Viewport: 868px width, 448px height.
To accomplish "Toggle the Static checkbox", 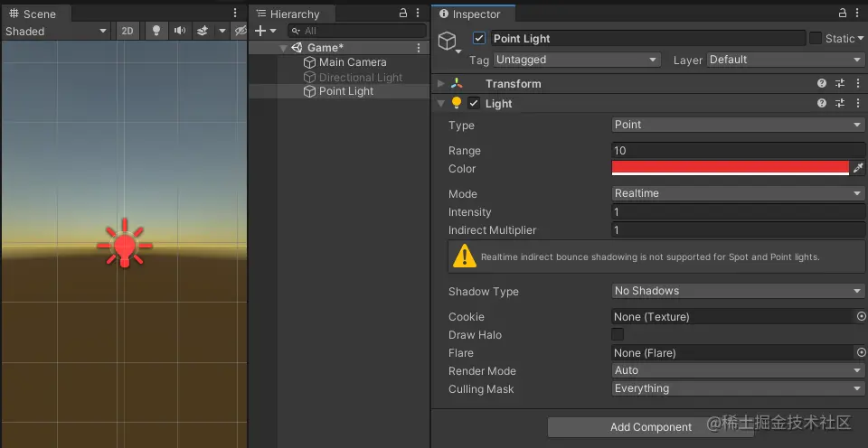I will pos(816,38).
